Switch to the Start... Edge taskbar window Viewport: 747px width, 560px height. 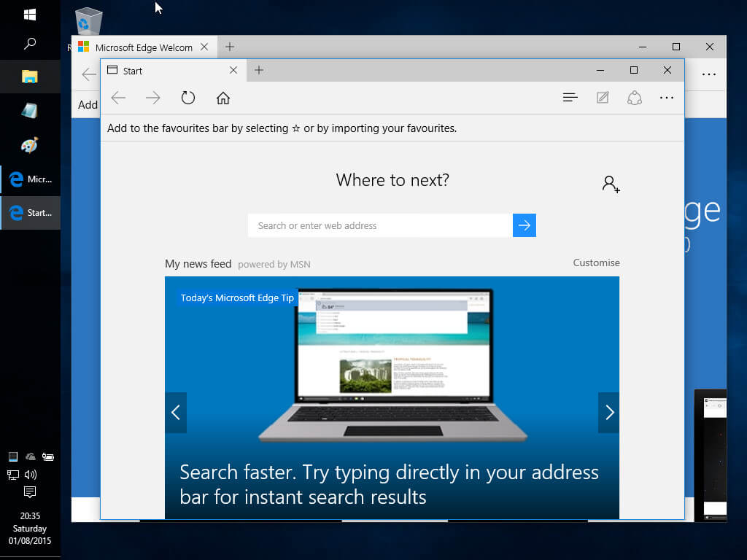(31, 213)
